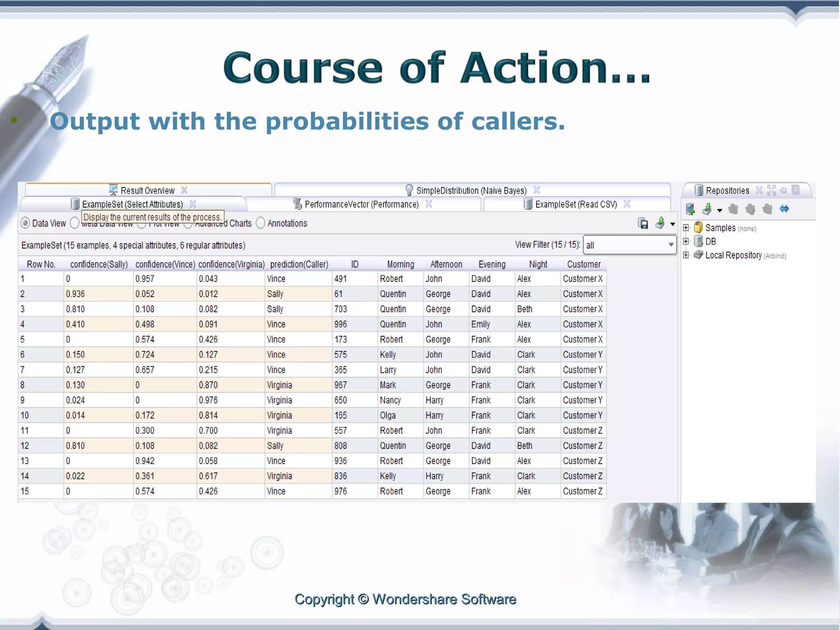The height and width of the screenshot is (630, 840).
Task: Click the first grey folder icon in the Repositories toolbar
Action: (733, 209)
